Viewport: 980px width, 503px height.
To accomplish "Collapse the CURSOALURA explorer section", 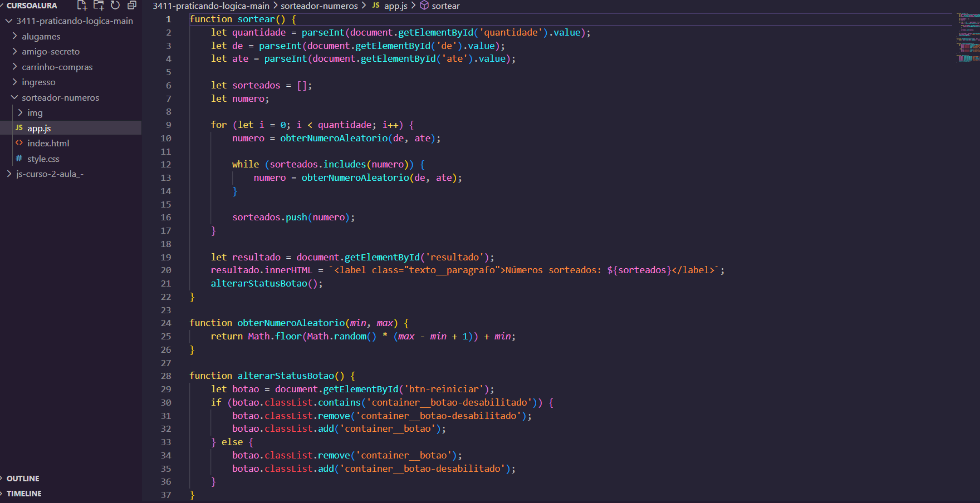I will click(31, 6).
